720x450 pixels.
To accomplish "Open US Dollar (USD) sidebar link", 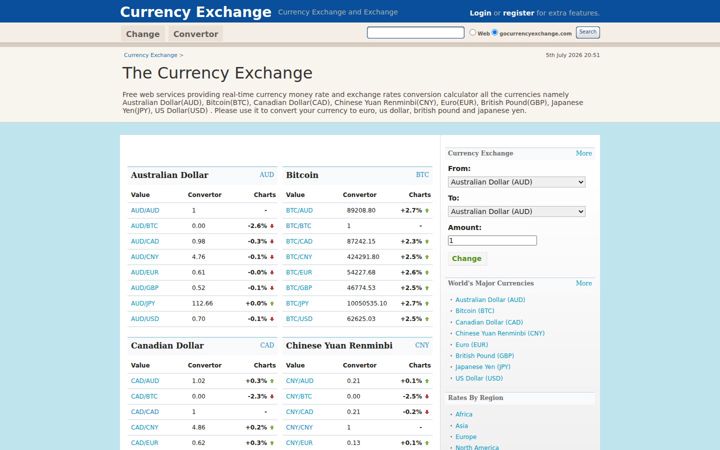I will coord(479,378).
